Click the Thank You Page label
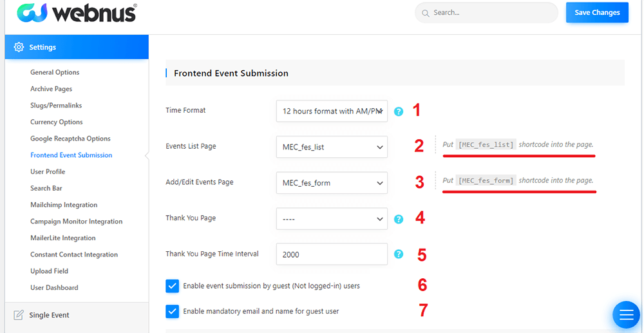 (x=191, y=218)
